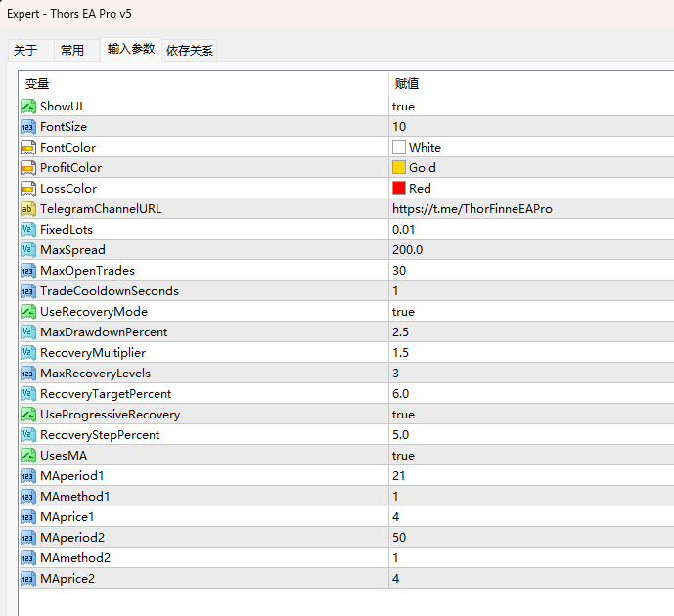Click the RecoveryMultiplier double type icon
The image size is (674, 616).
click(x=28, y=353)
